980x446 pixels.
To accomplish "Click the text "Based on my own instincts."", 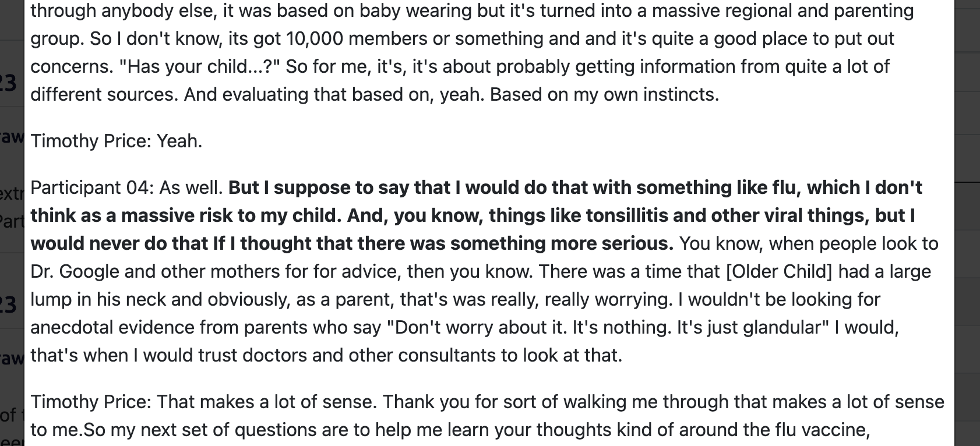I will coord(604,94).
